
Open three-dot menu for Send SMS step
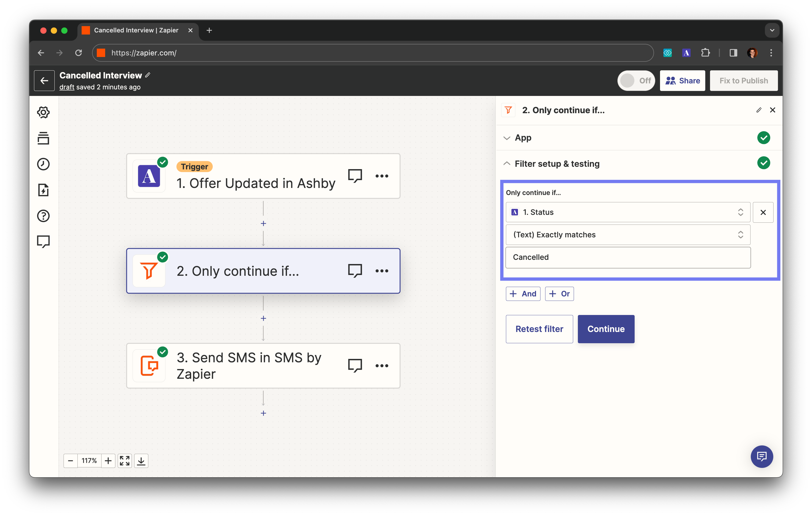point(382,366)
